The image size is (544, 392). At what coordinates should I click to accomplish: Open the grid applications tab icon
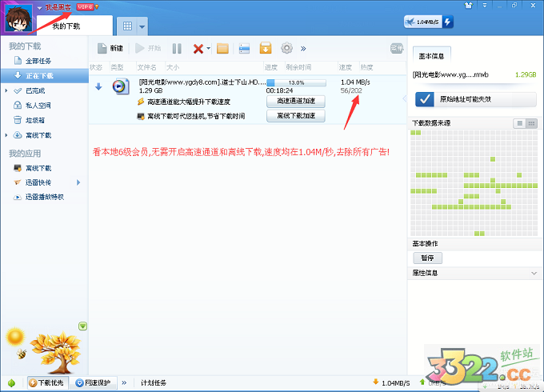[128, 26]
